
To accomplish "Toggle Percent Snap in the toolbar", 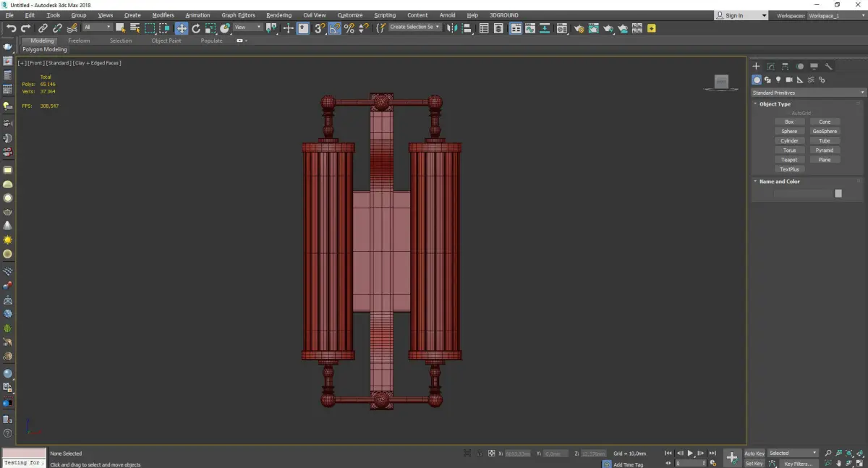I will (349, 28).
